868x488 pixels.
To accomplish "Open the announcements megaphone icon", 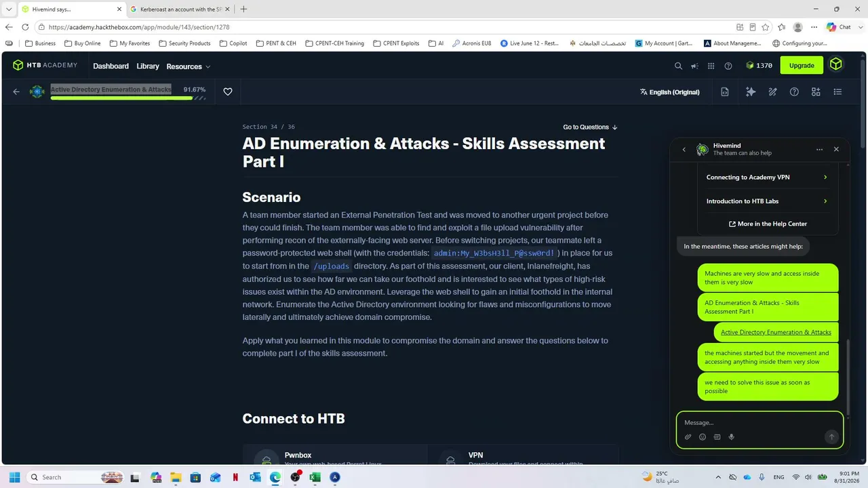I will click(x=694, y=66).
